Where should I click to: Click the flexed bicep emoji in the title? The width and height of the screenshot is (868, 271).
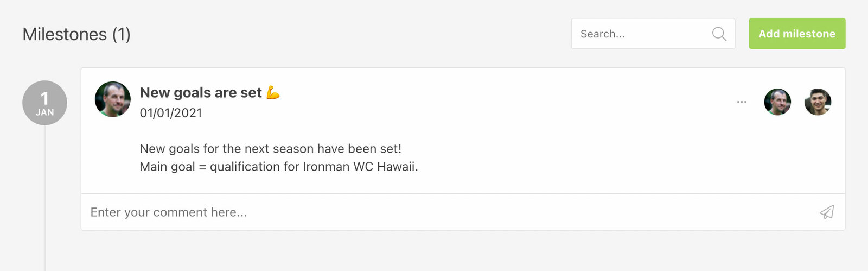pos(273,93)
